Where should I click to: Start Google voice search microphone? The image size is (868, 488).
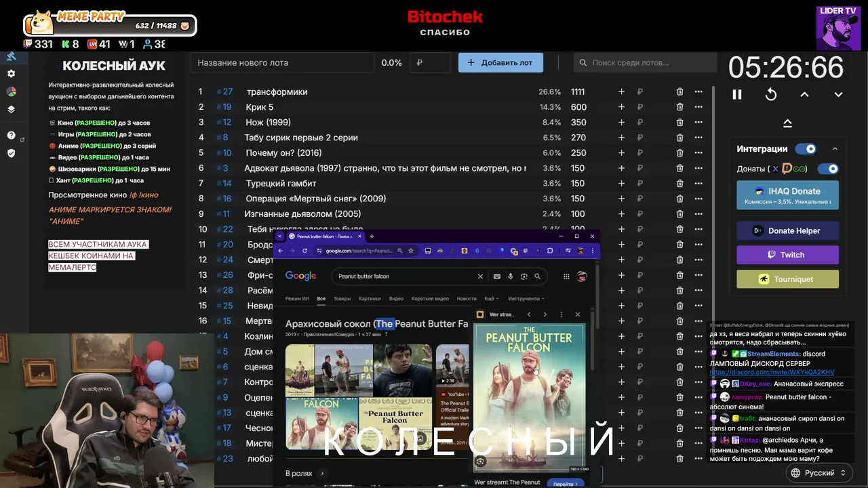(511, 277)
